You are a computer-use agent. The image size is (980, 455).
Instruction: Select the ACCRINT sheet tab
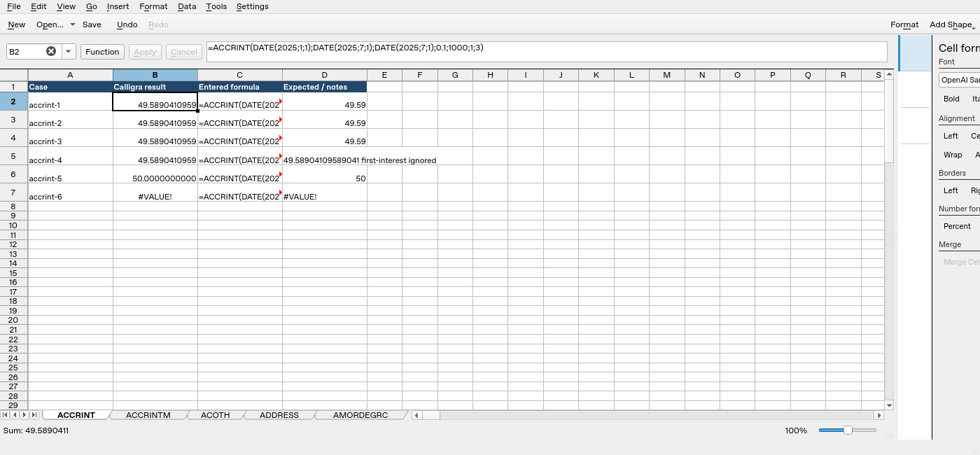click(x=76, y=415)
